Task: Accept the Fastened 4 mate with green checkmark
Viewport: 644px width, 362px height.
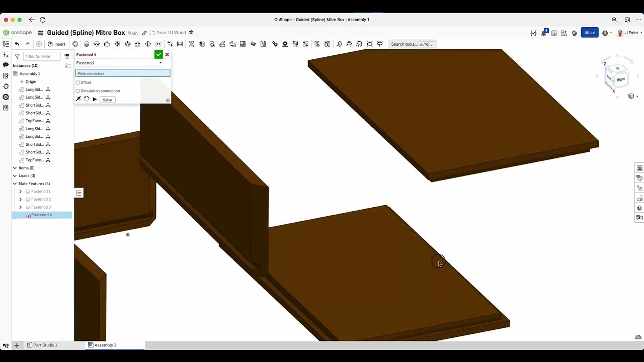Action: 158,54
